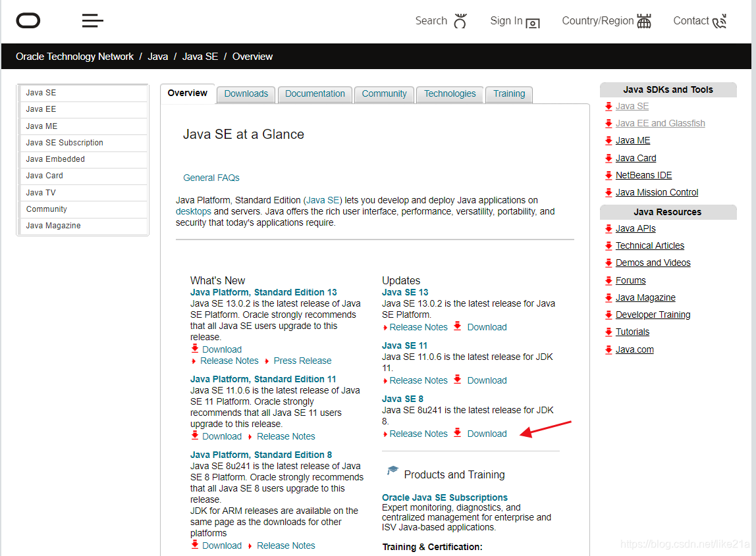
Task: Click the red arrow icon next to Java APIs
Action: pos(608,229)
